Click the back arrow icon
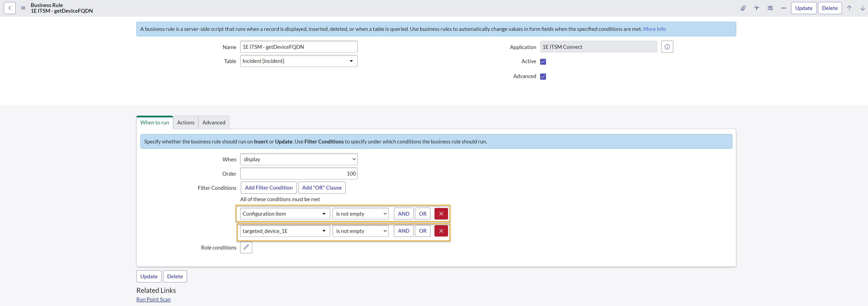The image size is (868, 306). [x=10, y=8]
